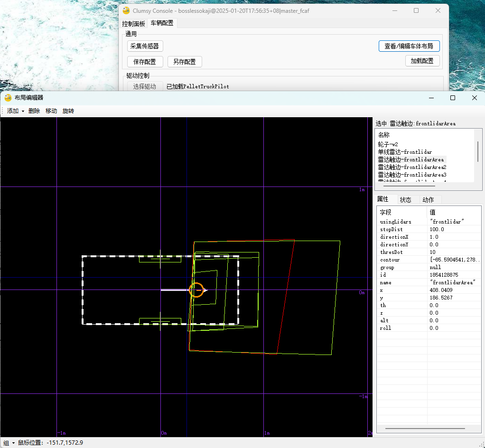Image resolution: width=485 pixels, height=448 pixels.
Task: Select 雷达触边-frontlidarArea2 in the list
Action: coord(412,167)
